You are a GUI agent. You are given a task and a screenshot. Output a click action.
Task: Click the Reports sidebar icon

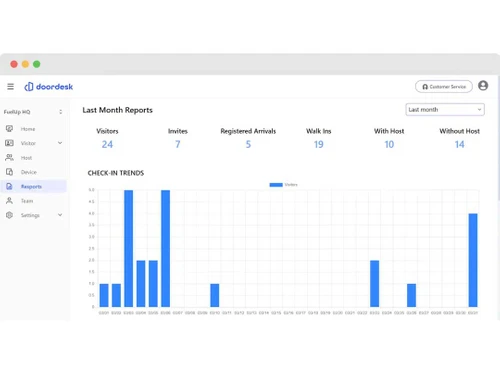9,186
